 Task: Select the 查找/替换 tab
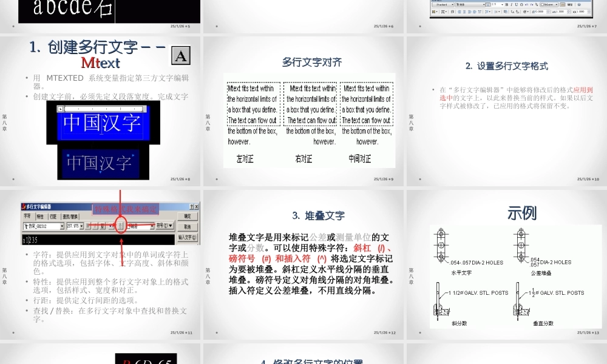point(70,216)
